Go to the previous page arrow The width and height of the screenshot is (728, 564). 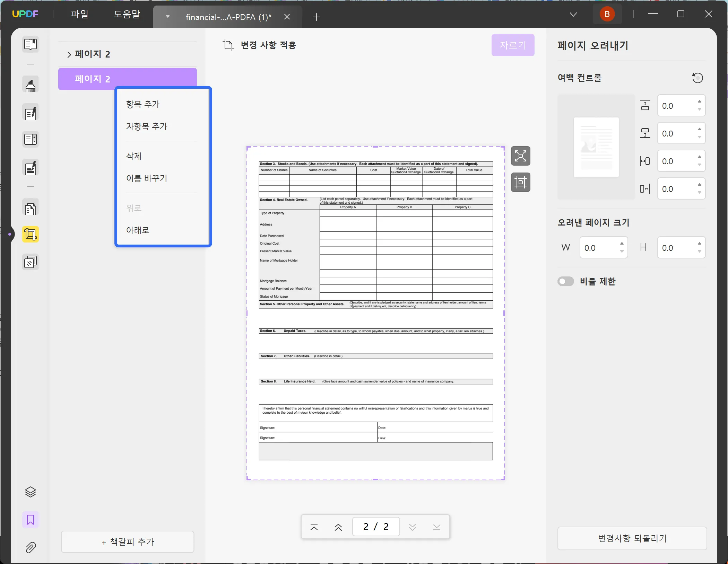pyautogui.click(x=338, y=527)
